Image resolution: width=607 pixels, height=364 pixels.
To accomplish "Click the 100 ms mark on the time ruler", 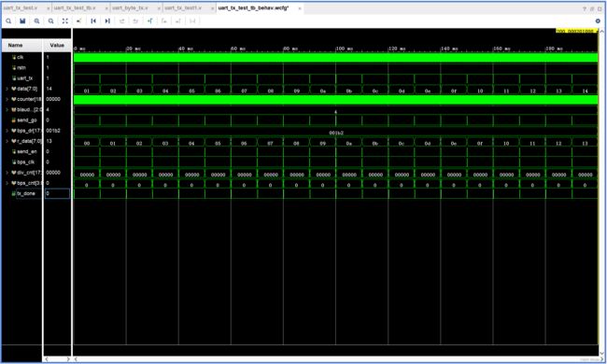I will 345,49.
